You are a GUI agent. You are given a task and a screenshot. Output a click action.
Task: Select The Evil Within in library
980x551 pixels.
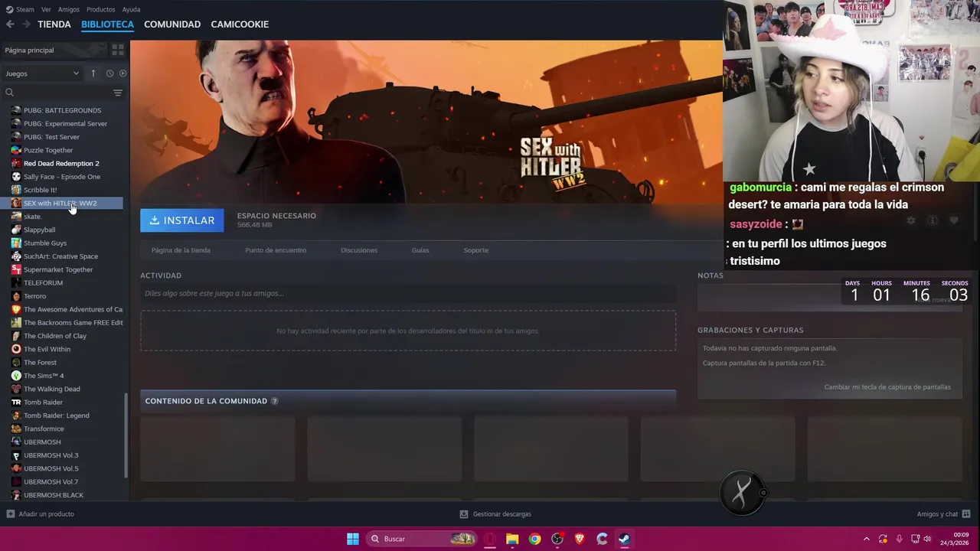pyautogui.click(x=47, y=349)
